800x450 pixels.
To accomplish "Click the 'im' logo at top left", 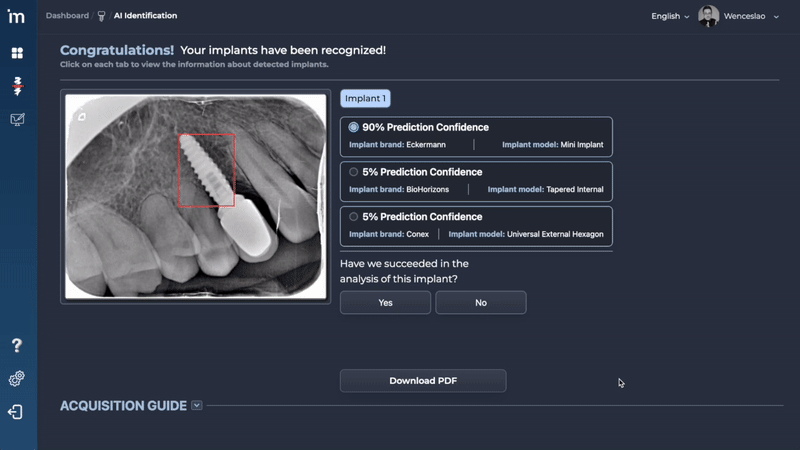I will pos(17,17).
